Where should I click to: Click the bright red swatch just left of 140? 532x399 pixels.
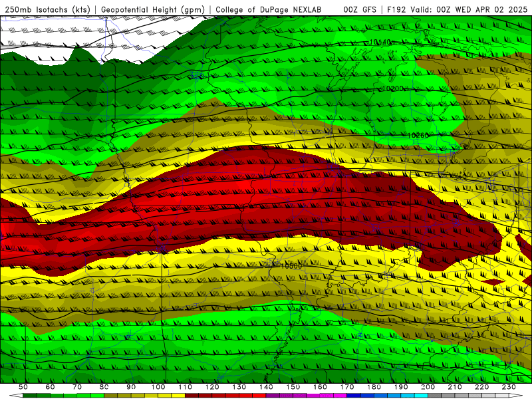click(x=259, y=396)
